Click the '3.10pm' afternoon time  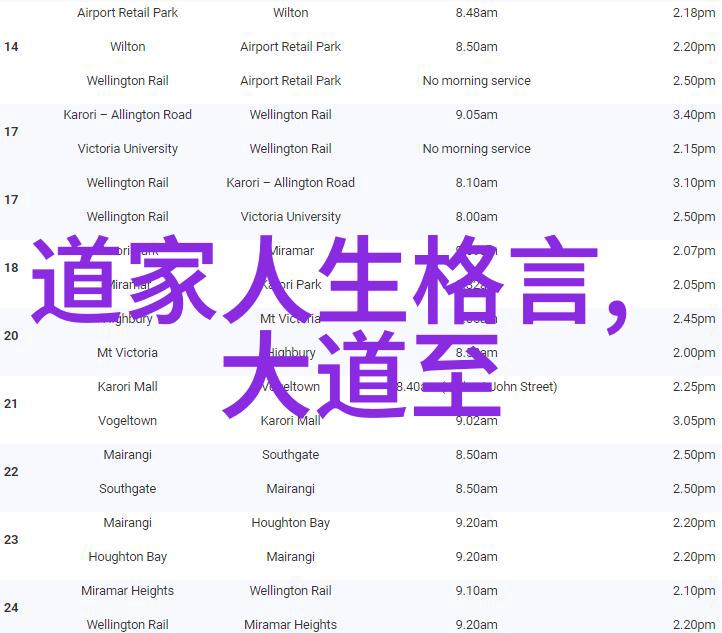694,183
